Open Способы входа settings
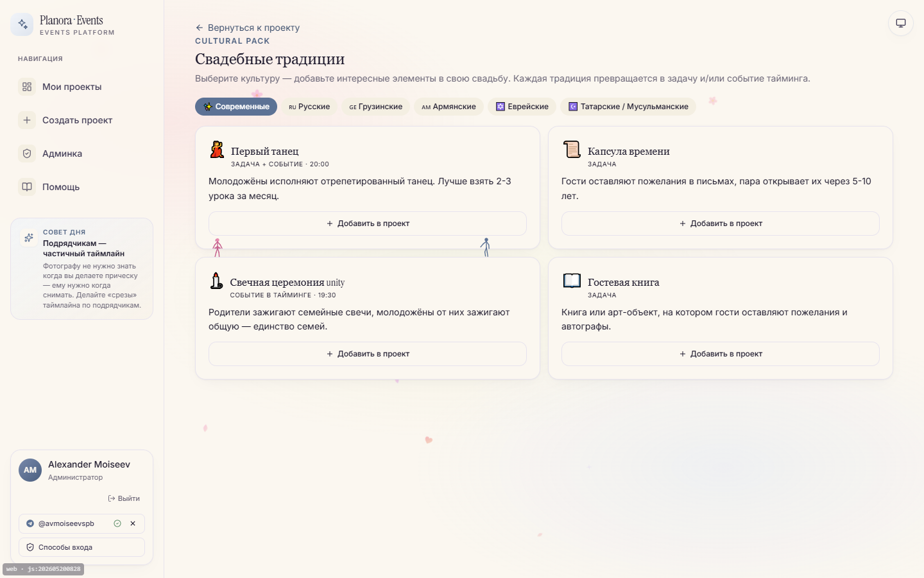The image size is (924, 578). coord(81,547)
